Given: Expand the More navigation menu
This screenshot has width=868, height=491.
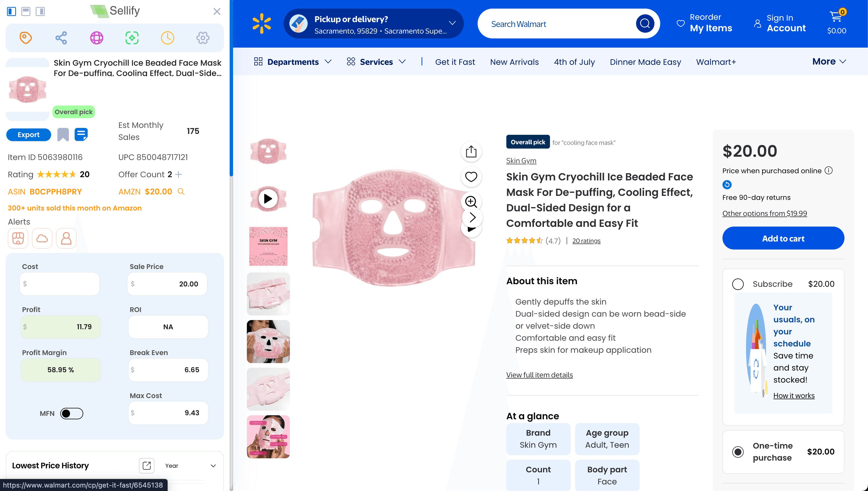Looking at the screenshot, I should (829, 61).
